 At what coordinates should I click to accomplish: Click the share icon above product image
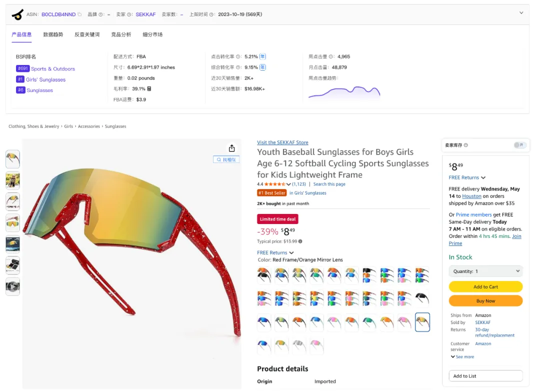tap(231, 148)
